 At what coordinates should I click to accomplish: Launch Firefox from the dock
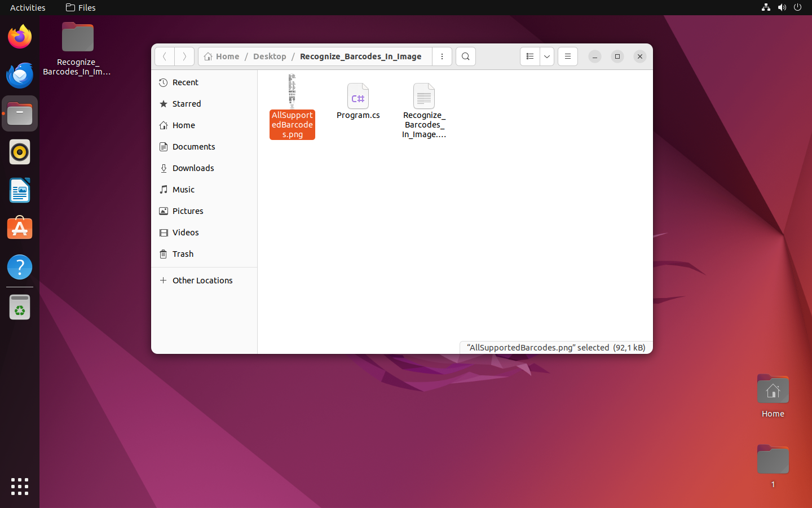[20, 37]
